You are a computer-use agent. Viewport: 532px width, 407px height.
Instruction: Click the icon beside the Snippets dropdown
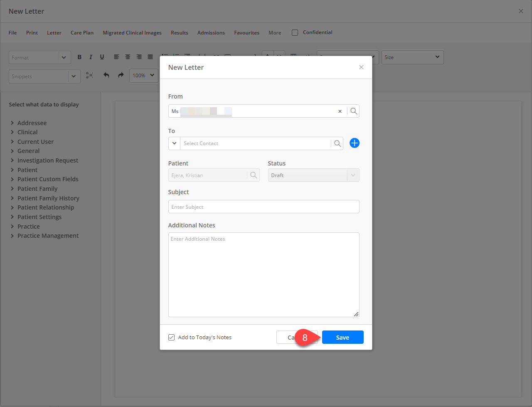[89, 75]
